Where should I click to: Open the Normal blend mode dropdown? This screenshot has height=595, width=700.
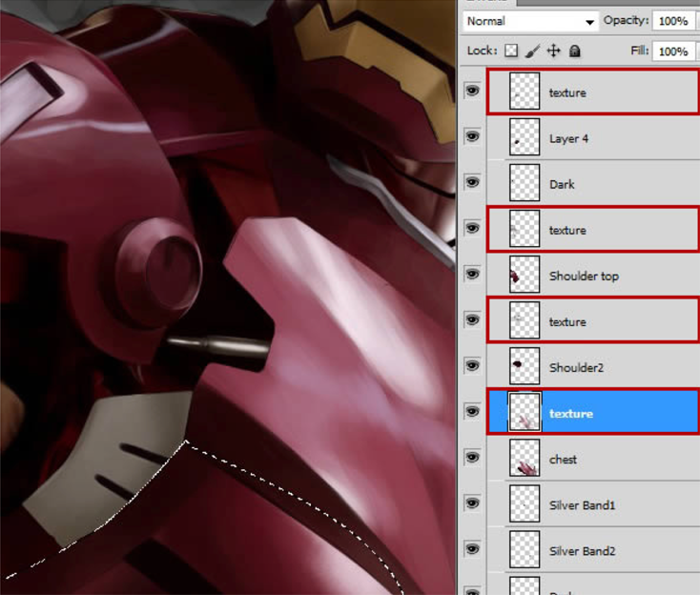[530, 21]
